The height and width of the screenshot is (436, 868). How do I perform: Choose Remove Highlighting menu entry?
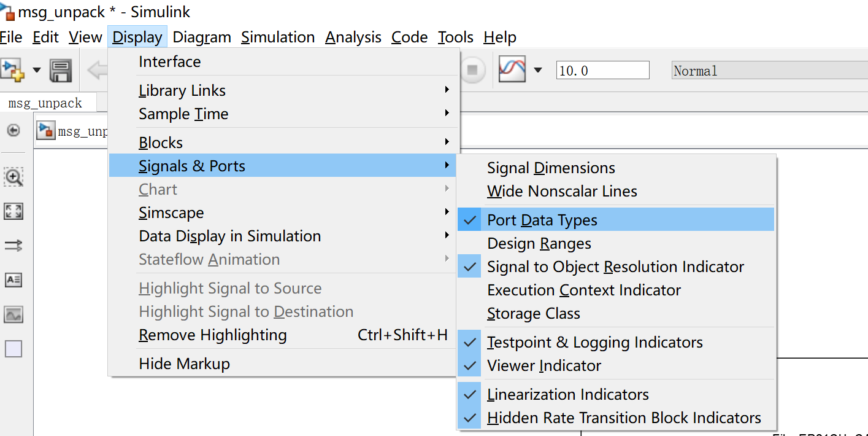(x=282, y=335)
